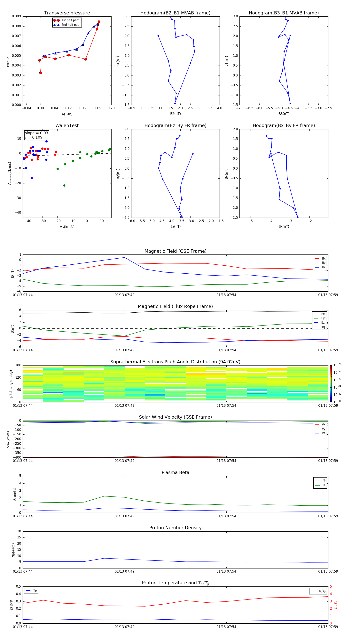Click the 'r = 0.109' annotation
This screenshot has height=644, width=351.
(x=34, y=137)
